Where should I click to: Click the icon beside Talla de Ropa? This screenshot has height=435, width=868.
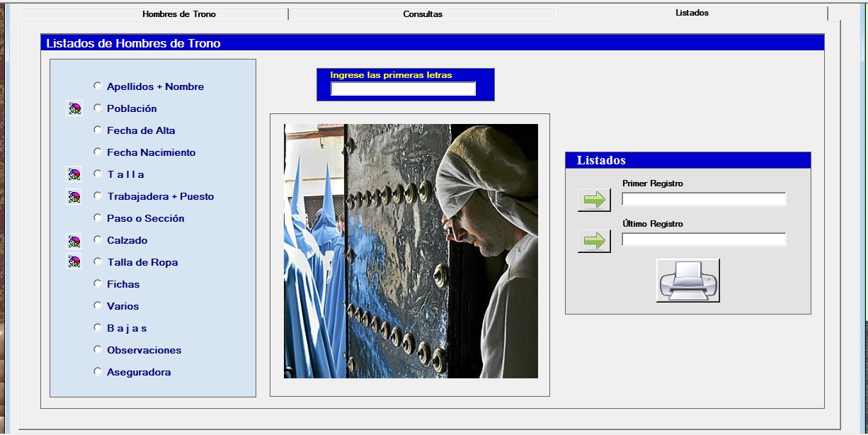pyautogui.click(x=74, y=262)
